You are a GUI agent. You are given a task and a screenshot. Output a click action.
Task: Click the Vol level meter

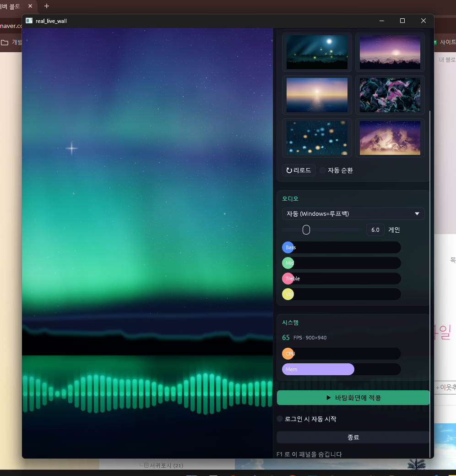[x=342, y=294]
